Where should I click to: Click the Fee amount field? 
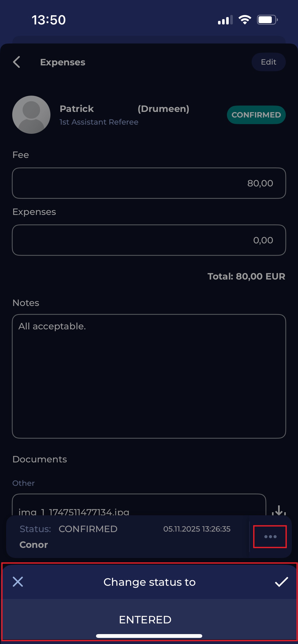click(x=149, y=183)
